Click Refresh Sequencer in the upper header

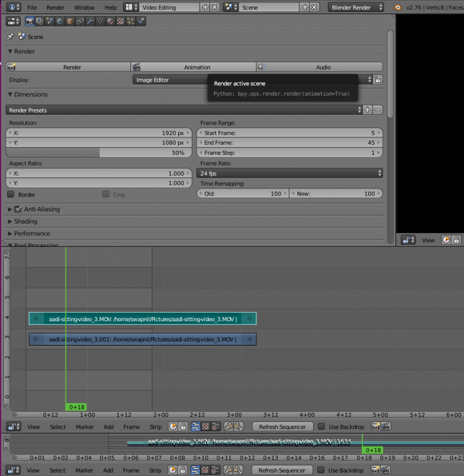coord(282,427)
